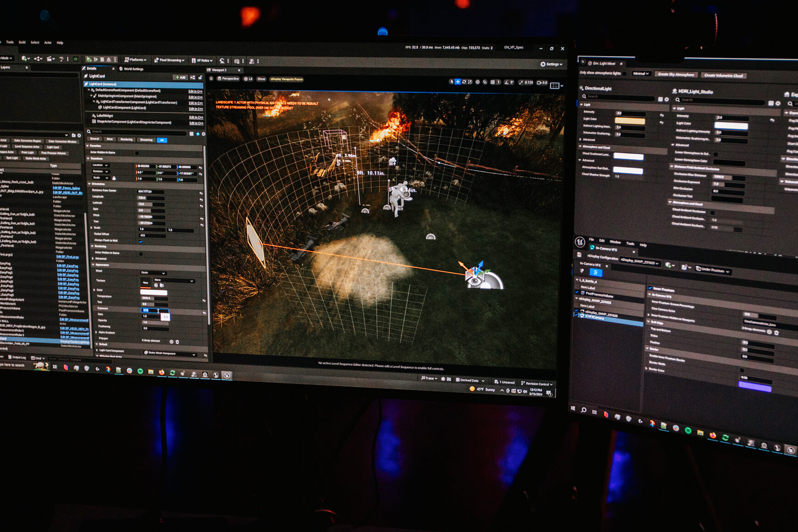
Task: Open the Mask dropdown set to Circle
Action: tap(153, 273)
